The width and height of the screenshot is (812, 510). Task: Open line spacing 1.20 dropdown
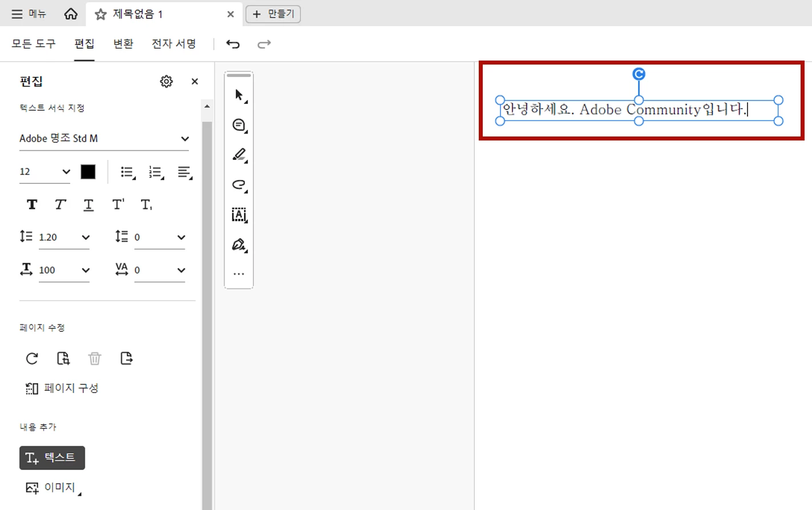[x=64, y=238]
